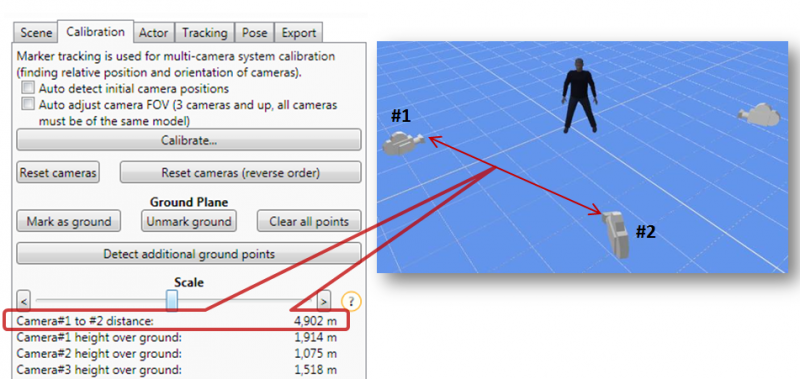Go to the Tracking tab
The height and width of the screenshot is (379, 800).
(x=205, y=33)
